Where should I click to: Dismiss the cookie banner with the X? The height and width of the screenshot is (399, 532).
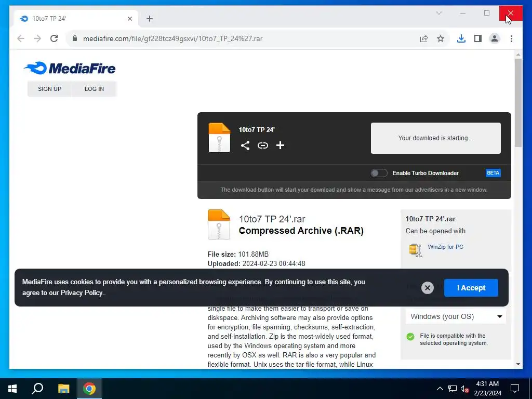point(428,288)
